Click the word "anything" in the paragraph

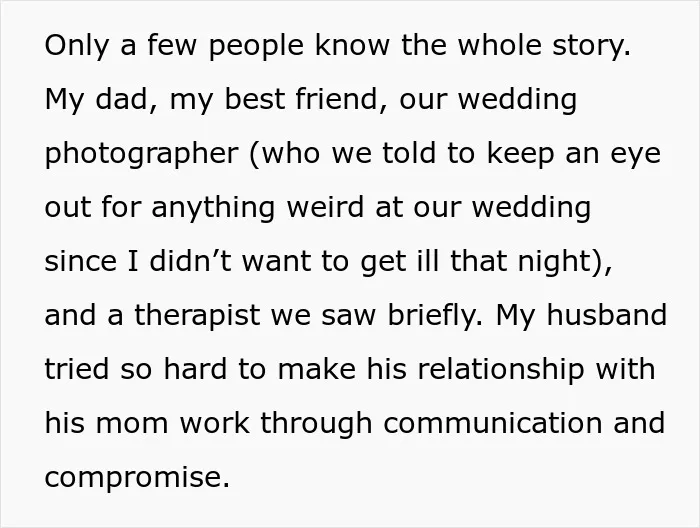tap(213, 208)
